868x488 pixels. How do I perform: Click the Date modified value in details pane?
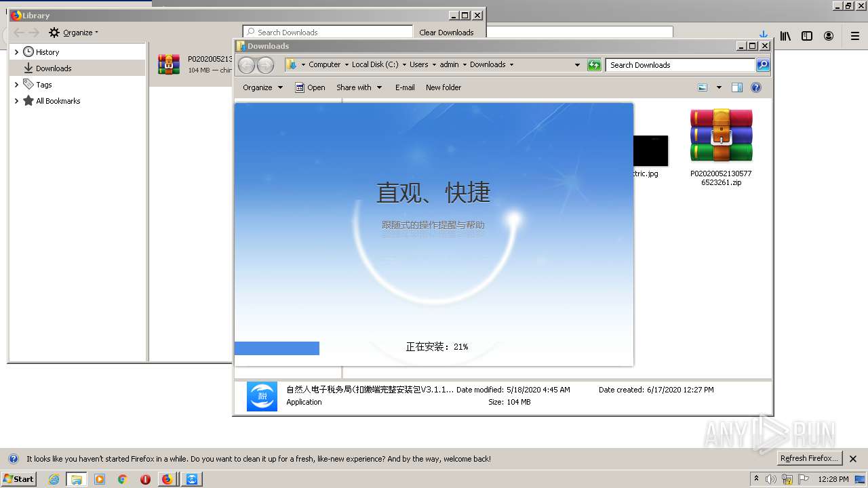coord(538,390)
